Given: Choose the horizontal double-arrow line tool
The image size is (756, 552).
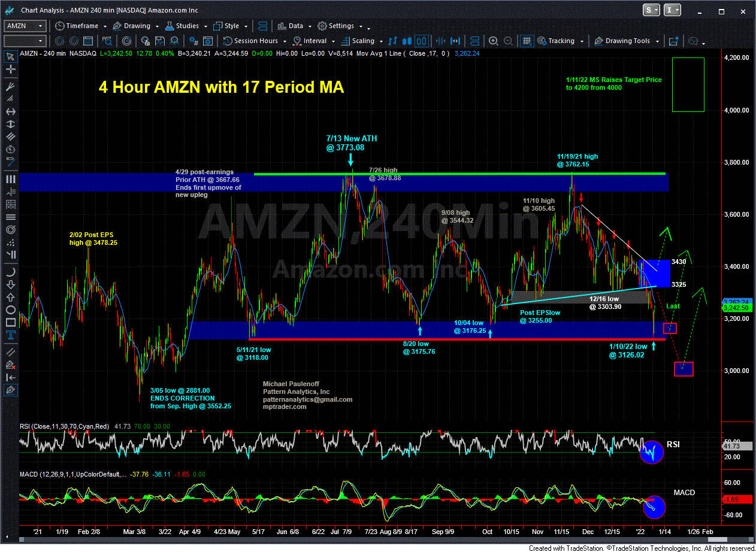Looking at the screenshot, I should click(x=10, y=112).
